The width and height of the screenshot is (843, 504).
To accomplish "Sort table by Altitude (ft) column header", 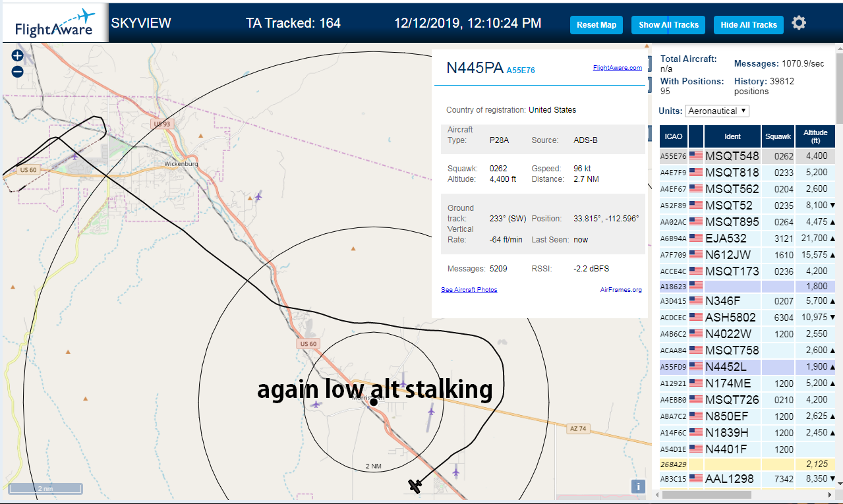I will pos(815,136).
